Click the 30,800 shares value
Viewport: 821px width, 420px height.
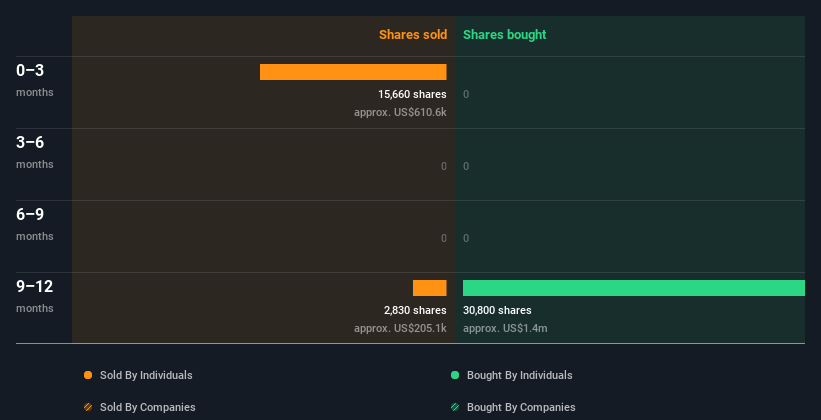click(x=497, y=310)
